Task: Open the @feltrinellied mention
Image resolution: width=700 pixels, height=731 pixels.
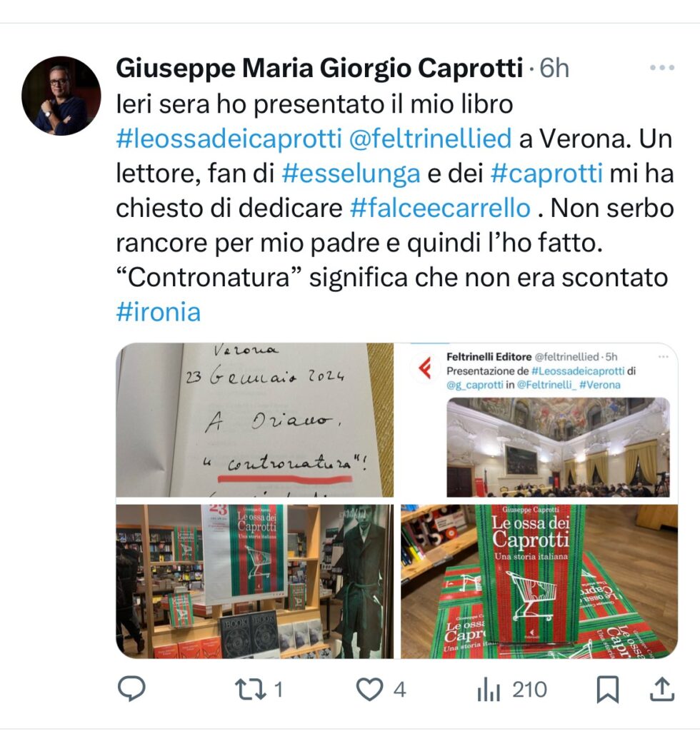Action: click(x=430, y=138)
